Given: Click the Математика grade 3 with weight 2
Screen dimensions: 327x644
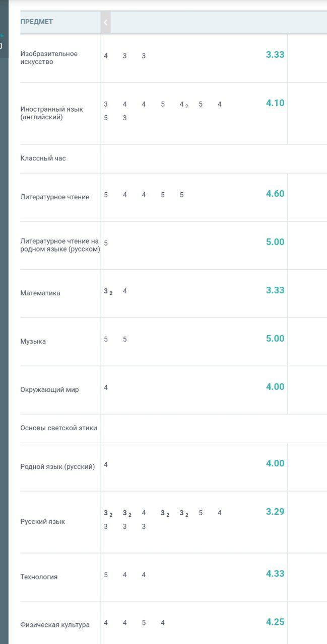Looking at the screenshot, I should 108,291.
